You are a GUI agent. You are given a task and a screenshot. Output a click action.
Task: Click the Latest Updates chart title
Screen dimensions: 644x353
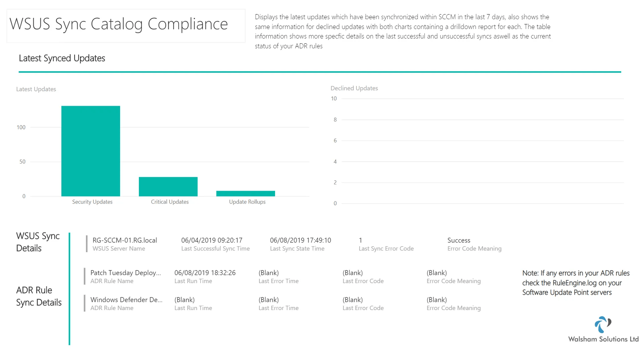[36, 89]
